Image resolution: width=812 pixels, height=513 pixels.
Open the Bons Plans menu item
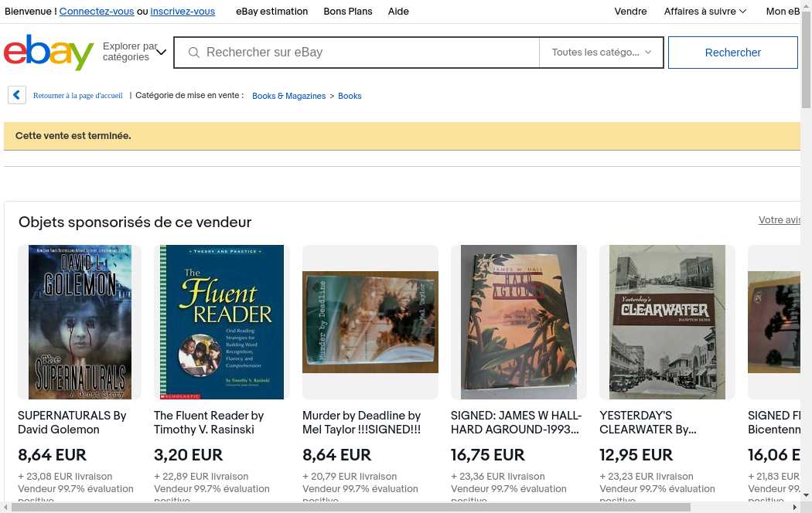347,12
